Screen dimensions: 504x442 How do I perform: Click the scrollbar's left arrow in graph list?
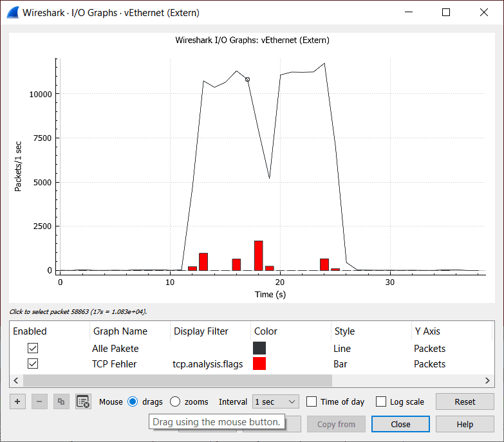16,380
